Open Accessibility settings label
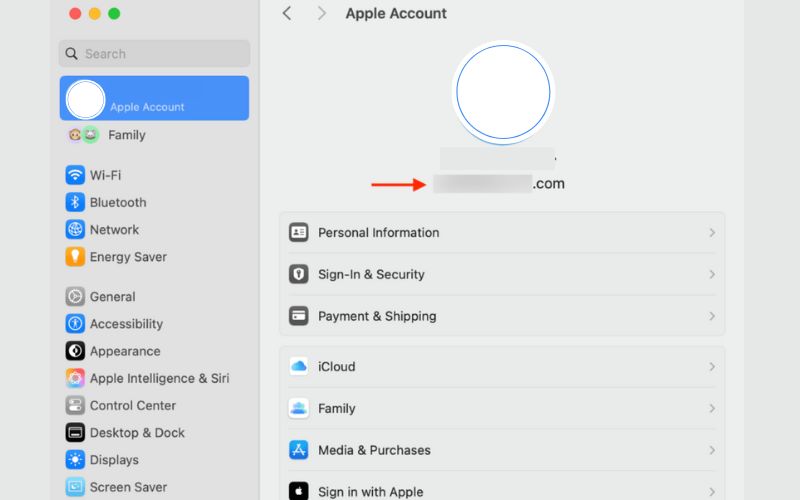The image size is (800, 500). click(x=127, y=324)
